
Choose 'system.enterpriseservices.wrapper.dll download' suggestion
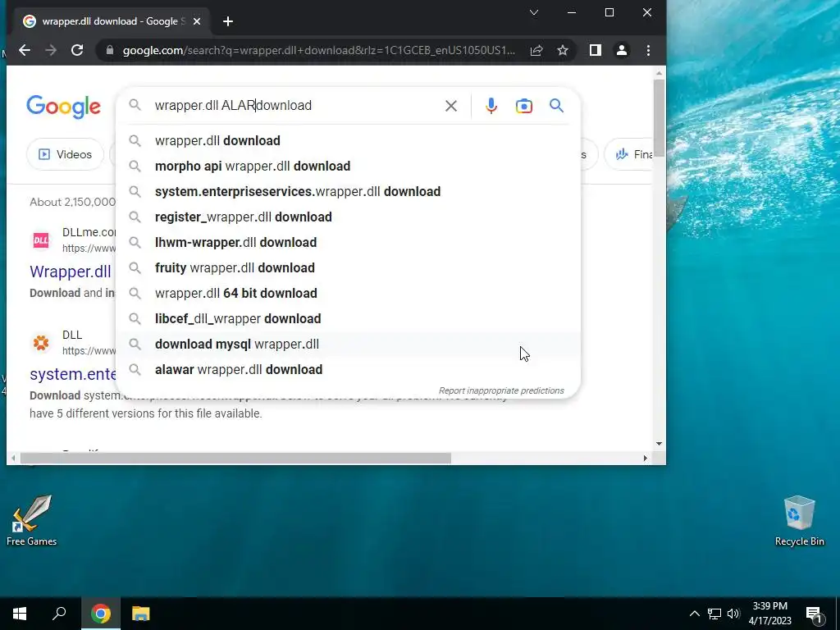[x=348, y=191]
